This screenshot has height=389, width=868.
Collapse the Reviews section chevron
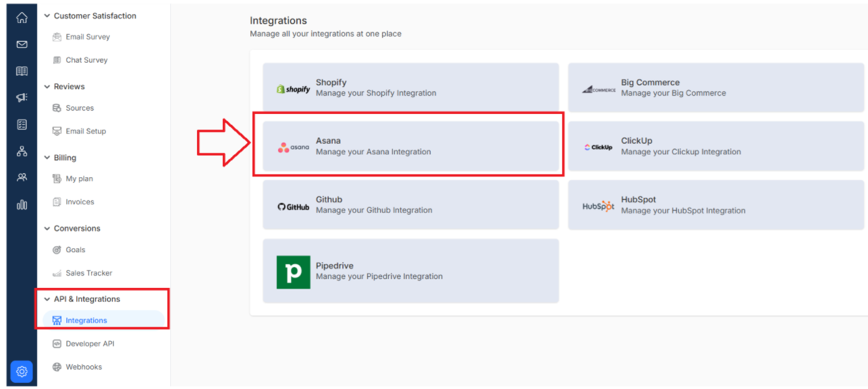coord(47,86)
